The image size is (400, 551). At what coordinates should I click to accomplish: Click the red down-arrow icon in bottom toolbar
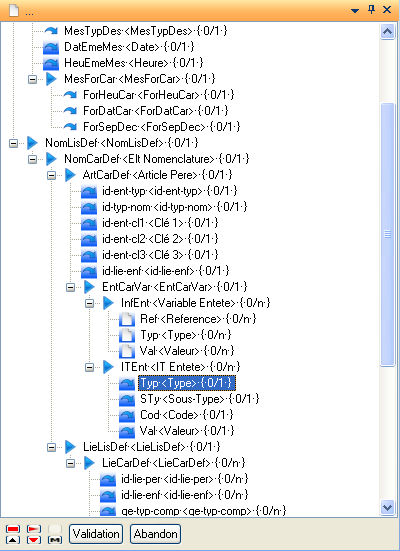(x=34, y=540)
